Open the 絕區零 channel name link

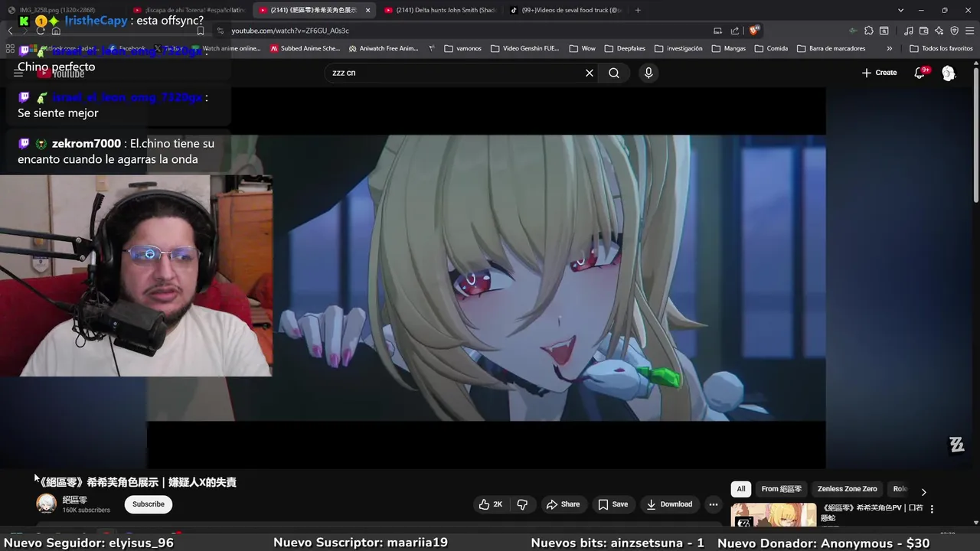tap(74, 500)
